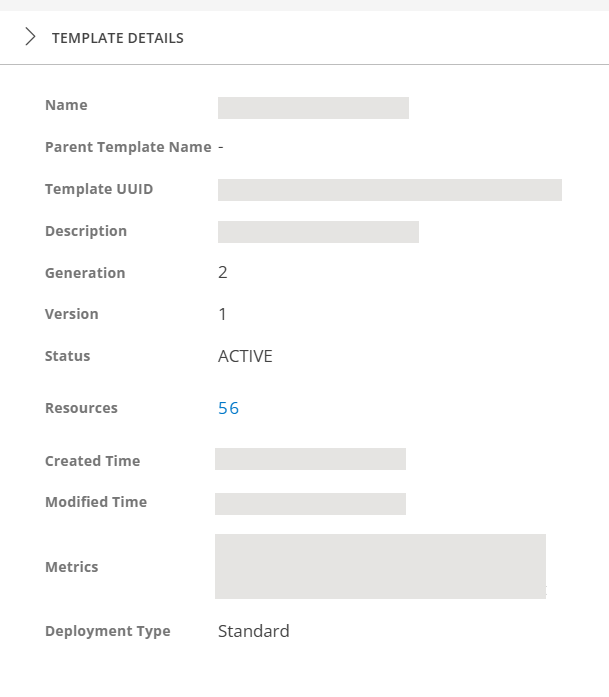Click the TEMPLATE DETAILS section header
This screenshot has height=697, width=609.
[x=118, y=38]
